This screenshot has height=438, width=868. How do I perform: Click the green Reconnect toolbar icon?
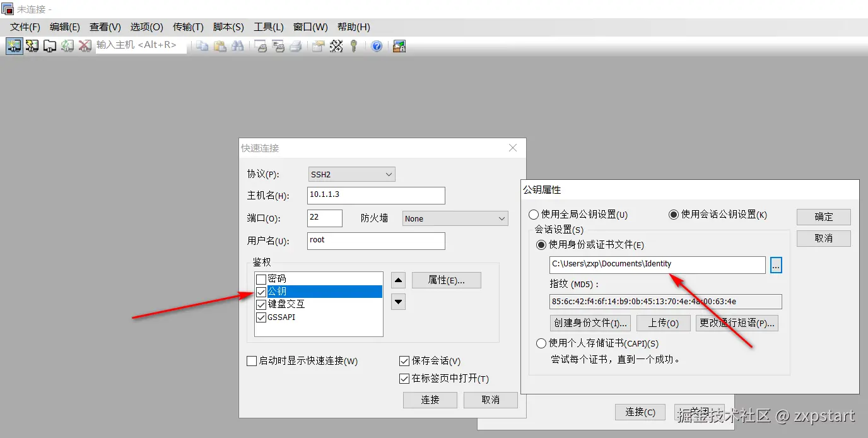point(67,46)
